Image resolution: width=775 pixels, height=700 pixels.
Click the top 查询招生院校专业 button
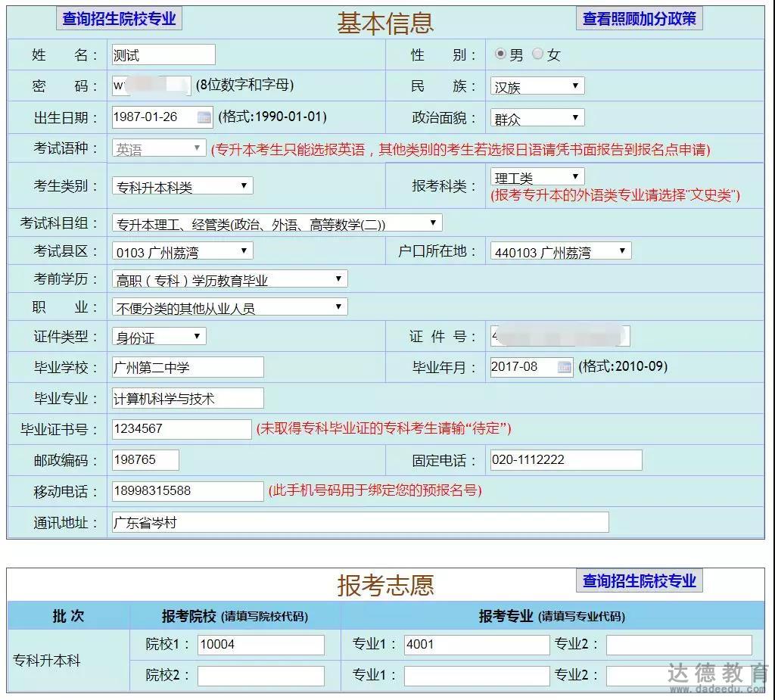(x=119, y=18)
